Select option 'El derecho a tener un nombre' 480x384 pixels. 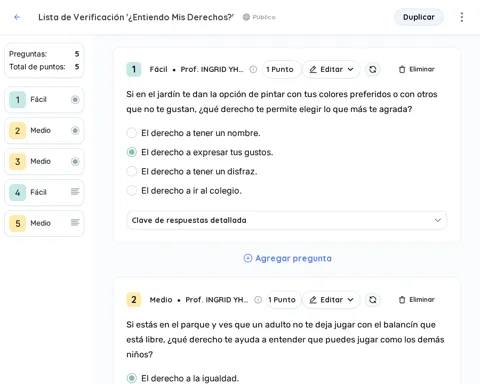[132, 133]
